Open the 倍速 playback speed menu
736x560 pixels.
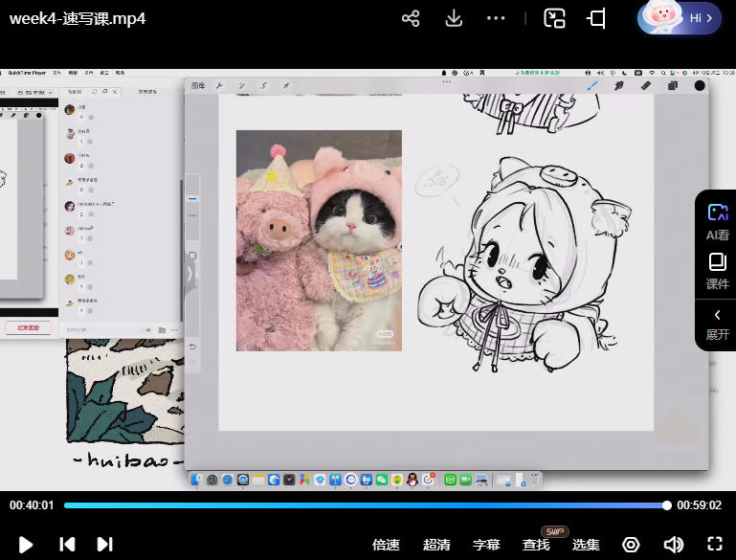pos(386,545)
